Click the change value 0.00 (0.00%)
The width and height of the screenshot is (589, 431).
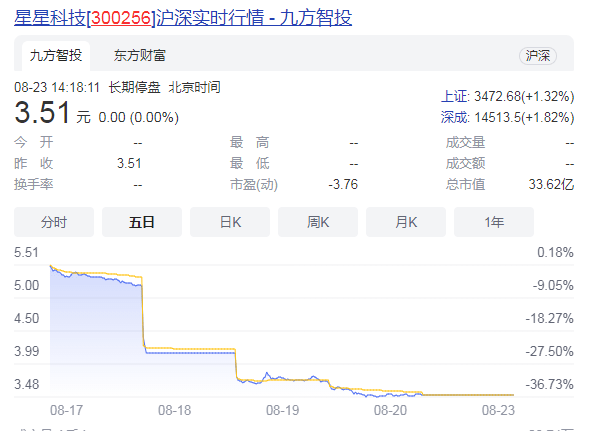click(x=139, y=117)
